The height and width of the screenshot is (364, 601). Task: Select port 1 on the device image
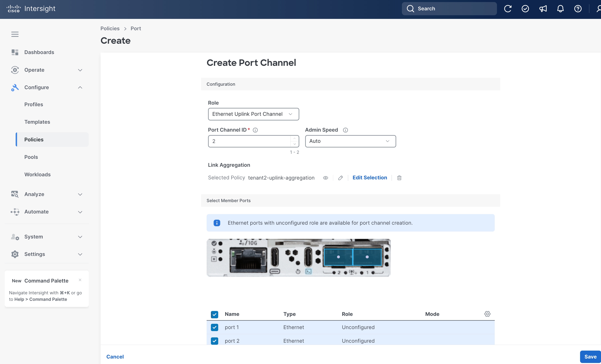tap(367, 257)
